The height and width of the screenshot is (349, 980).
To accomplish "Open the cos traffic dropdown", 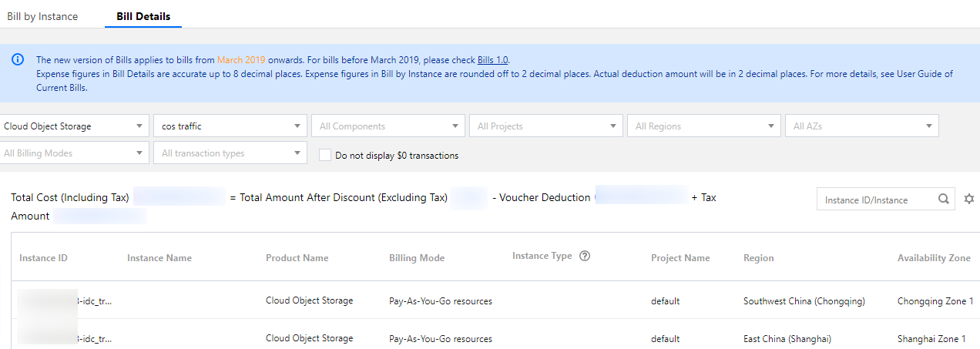I will (230, 126).
